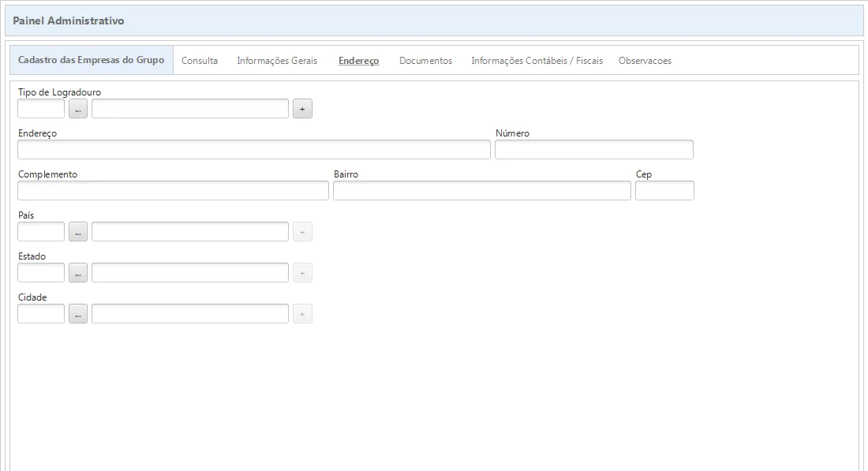Screen dimensions: 868x471
Task: Click the Endereço field label
Action: pos(38,133)
